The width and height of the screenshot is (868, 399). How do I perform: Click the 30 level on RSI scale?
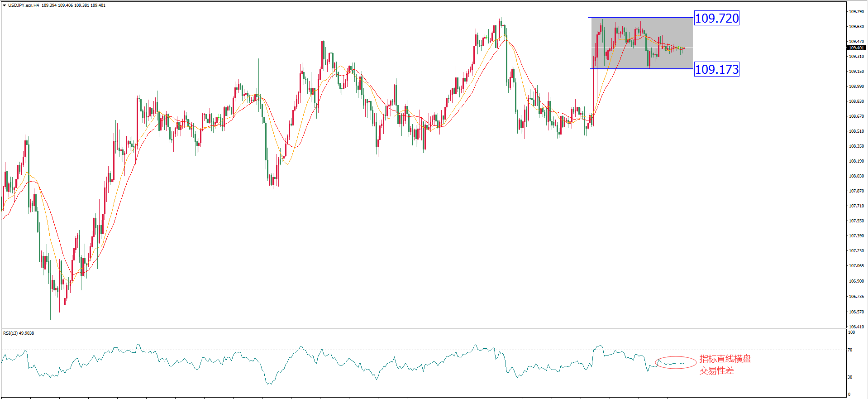(x=850, y=377)
